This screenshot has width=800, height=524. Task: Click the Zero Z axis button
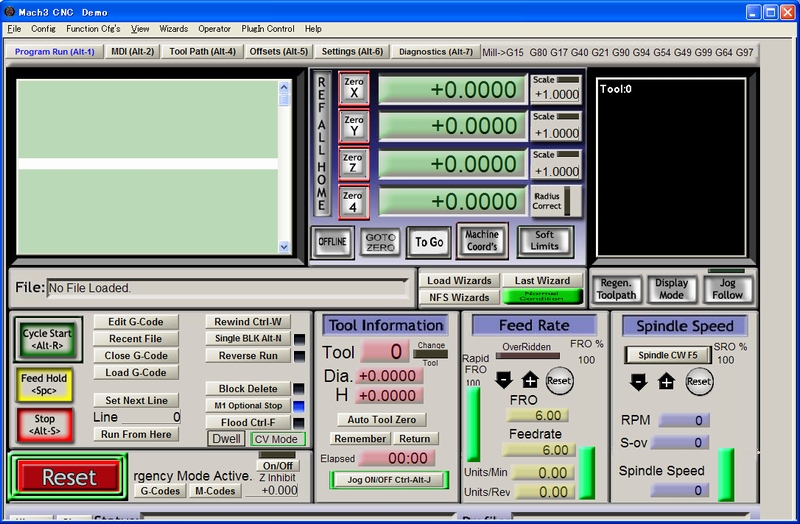click(x=353, y=163)
